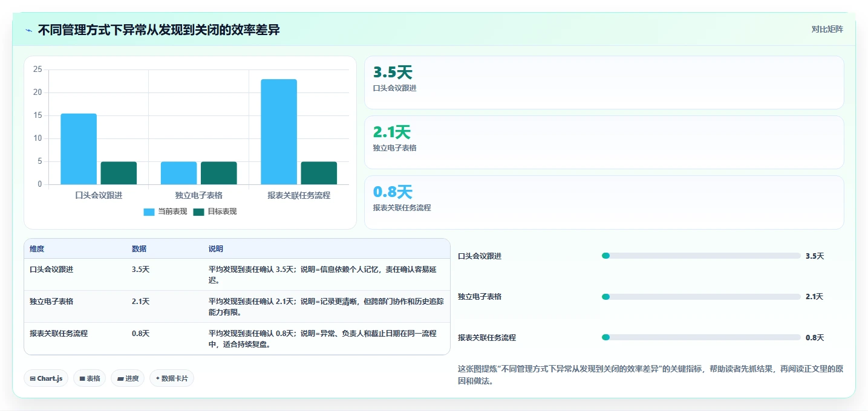Click the 口头会议跟进 progress bar
This screenshot has width=868, height=411.
coord(701,256)
